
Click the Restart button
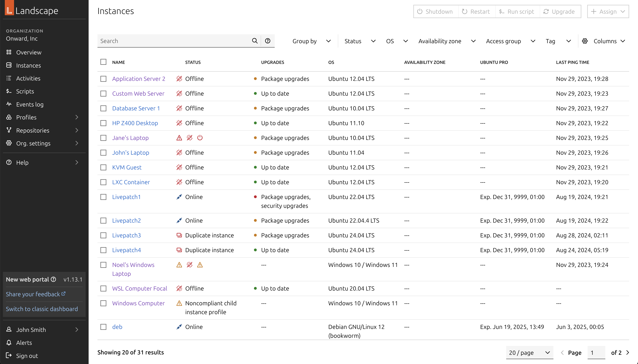tap(476, 11)
